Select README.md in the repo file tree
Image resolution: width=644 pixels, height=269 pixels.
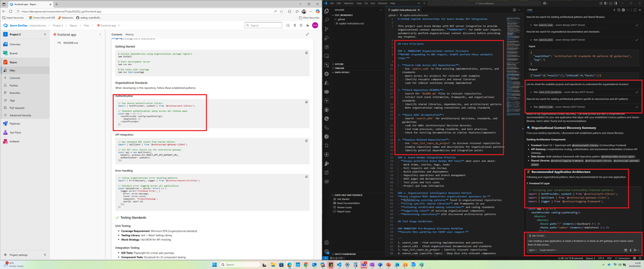[x=66, y=42]
